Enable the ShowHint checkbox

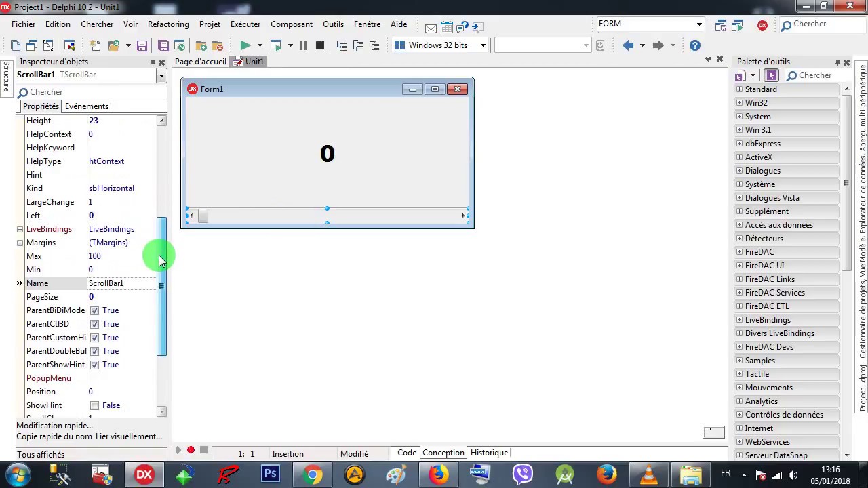pos(94,405)
